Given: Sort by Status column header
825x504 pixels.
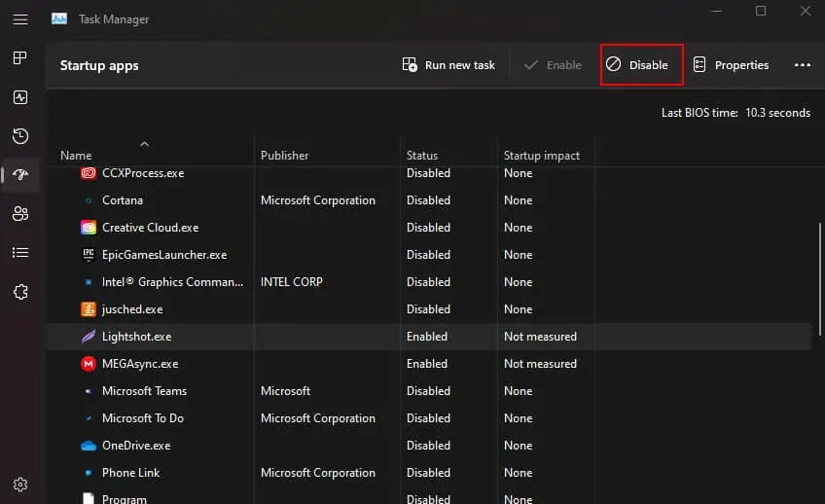Looking at the screenshot, I should [x=422, y=156].
